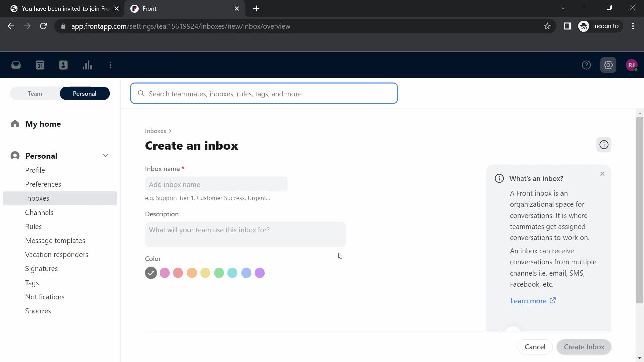Open the Chrome three-dot menu
The height and width of the screenshot is (362, 644).
click(633, 26)
